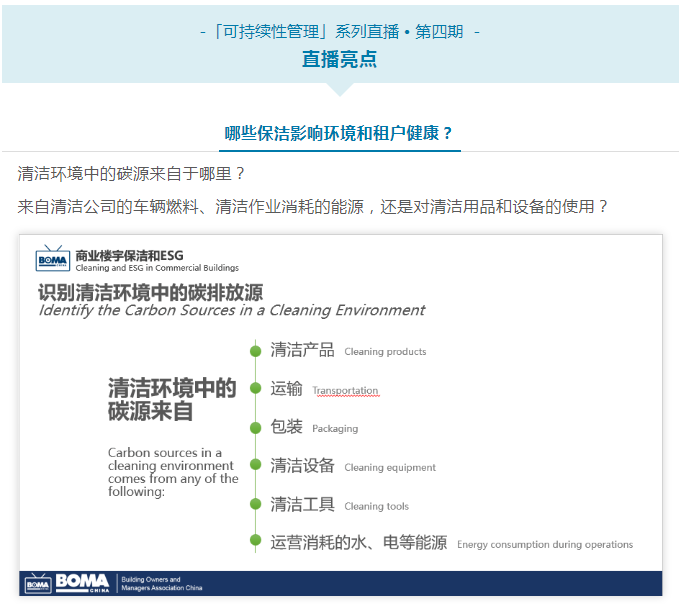Click the 运营消耗的水、电等能源 list item
This screenshot has width=682, height=604.
tap(358, 543)
